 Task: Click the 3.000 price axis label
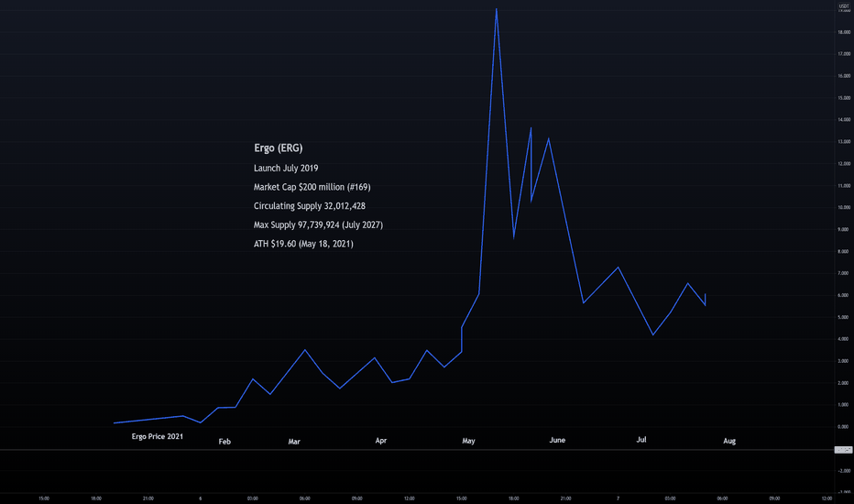point(844,361)
